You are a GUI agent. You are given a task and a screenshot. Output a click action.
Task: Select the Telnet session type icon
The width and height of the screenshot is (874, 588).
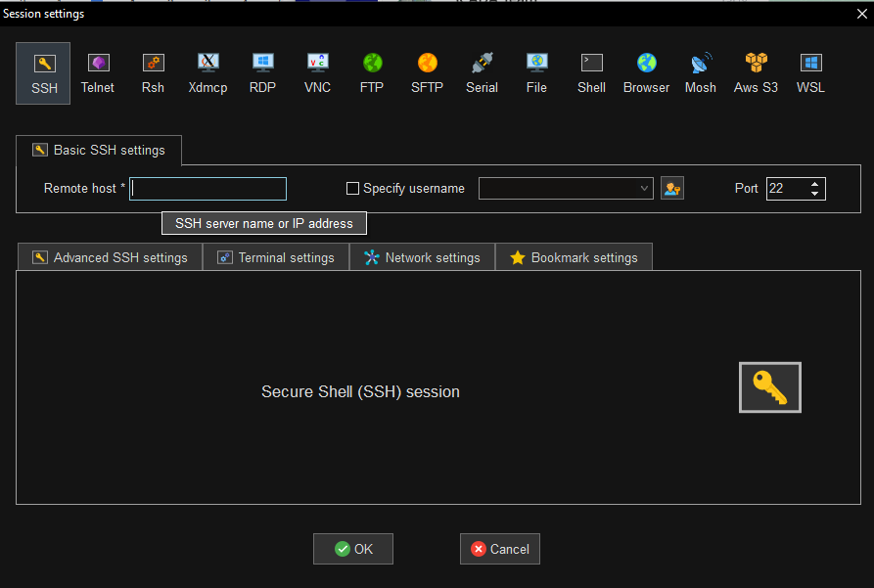click(98, 73)
